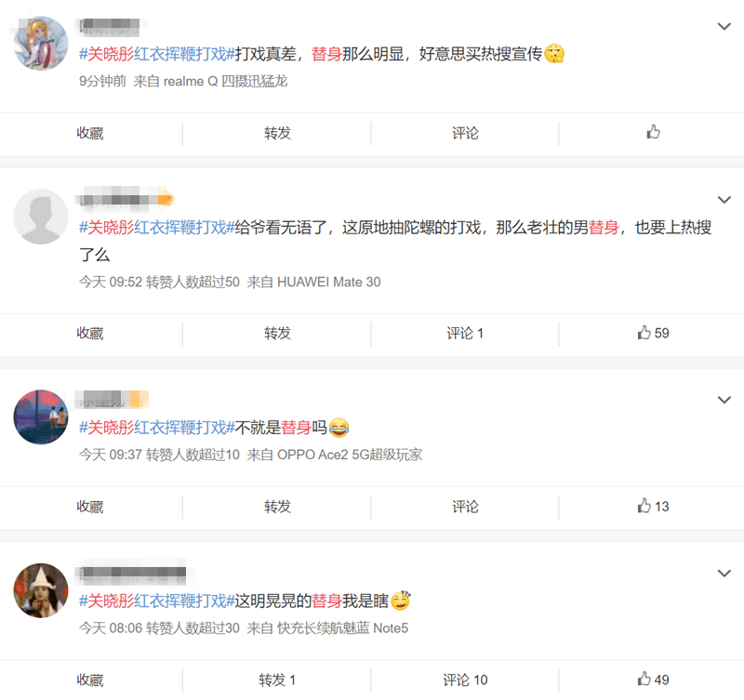The height and width of the screenshot is (700, 744).
Task: Like the post with 13 likes
Action: tap(653, 506)
